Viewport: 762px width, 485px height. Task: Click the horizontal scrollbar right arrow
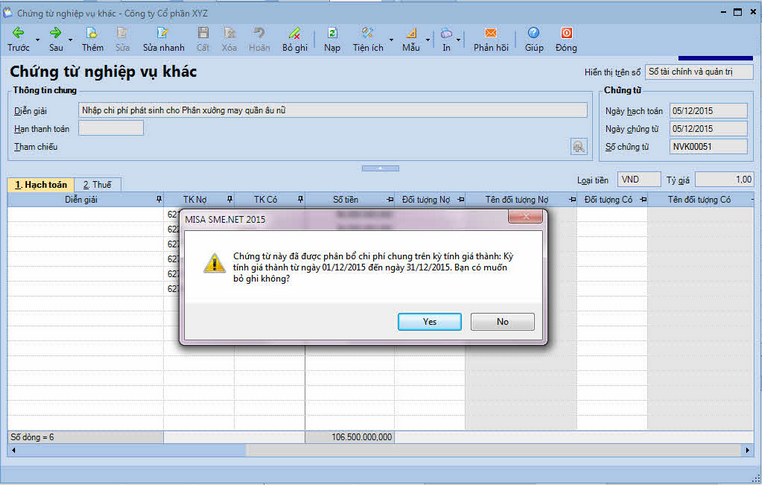(x=747, y=450)
